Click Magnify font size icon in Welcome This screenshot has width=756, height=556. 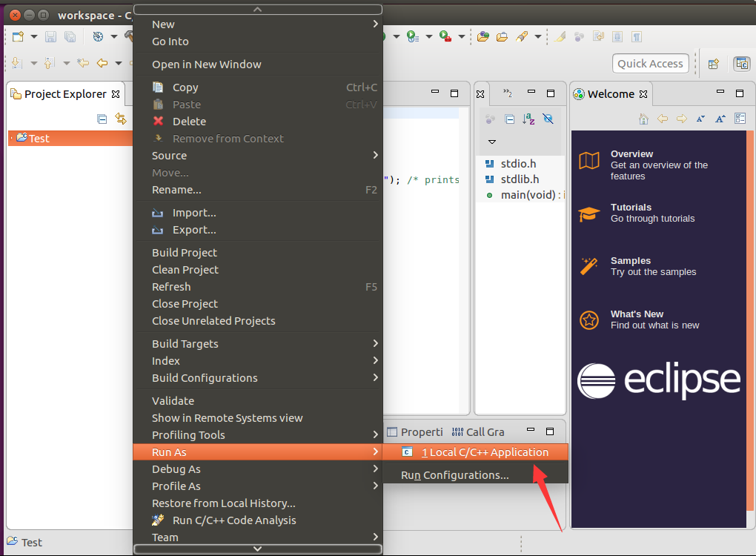tap(720, 119)
